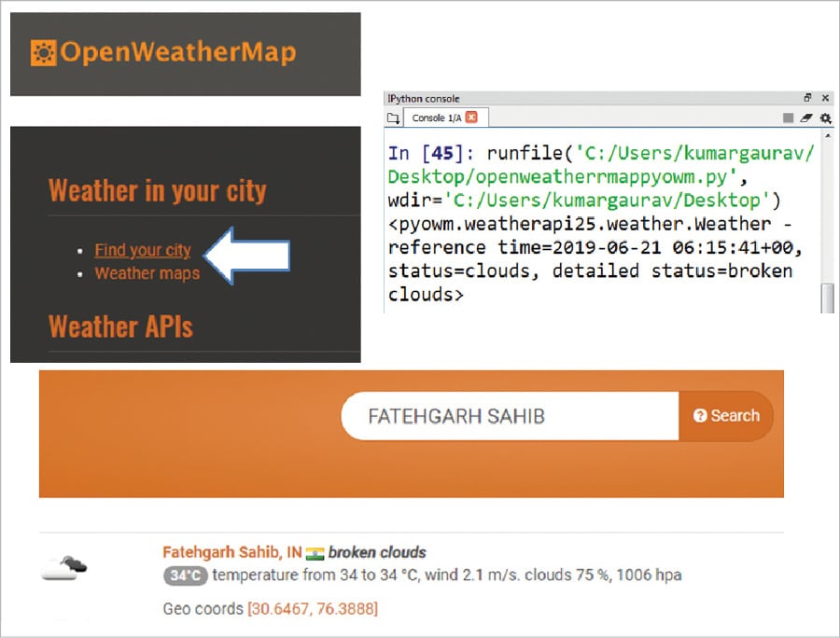This screenshot has width=840, height=638.
Task: Click the orange Search button
Action: pyautogui.click(x=726, y=416)
